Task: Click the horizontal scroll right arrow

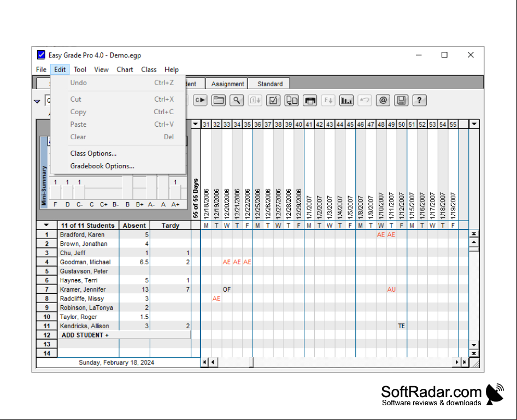Action: [457, 362]
